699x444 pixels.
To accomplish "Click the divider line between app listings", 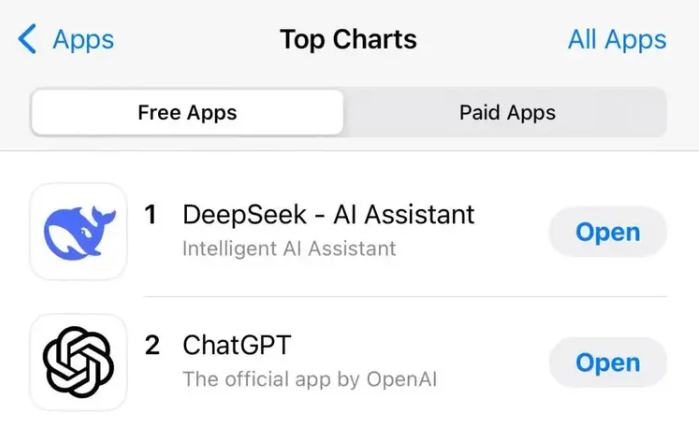I will [x=405, y=297].
